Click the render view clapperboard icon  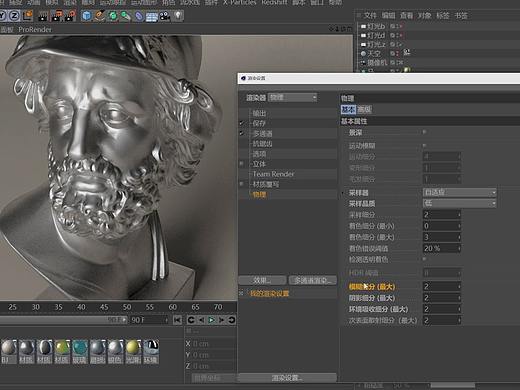(43, 16)
